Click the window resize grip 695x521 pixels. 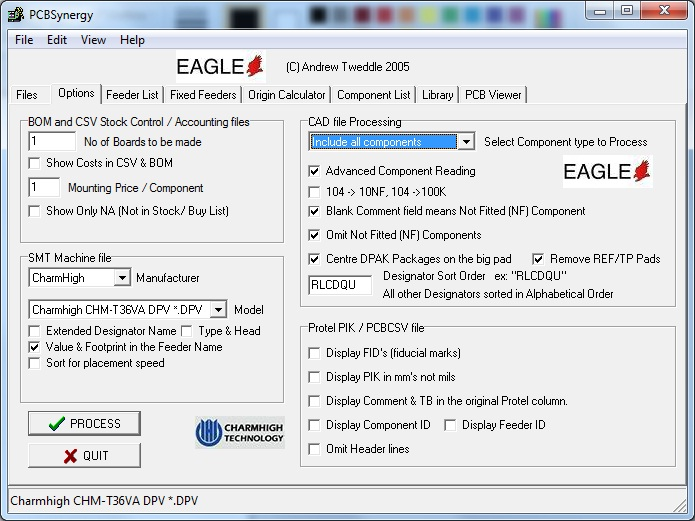coord(680,505)
